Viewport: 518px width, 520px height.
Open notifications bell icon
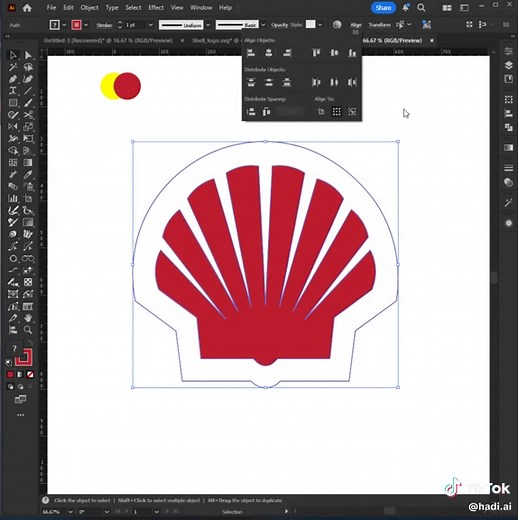point(405,8)
